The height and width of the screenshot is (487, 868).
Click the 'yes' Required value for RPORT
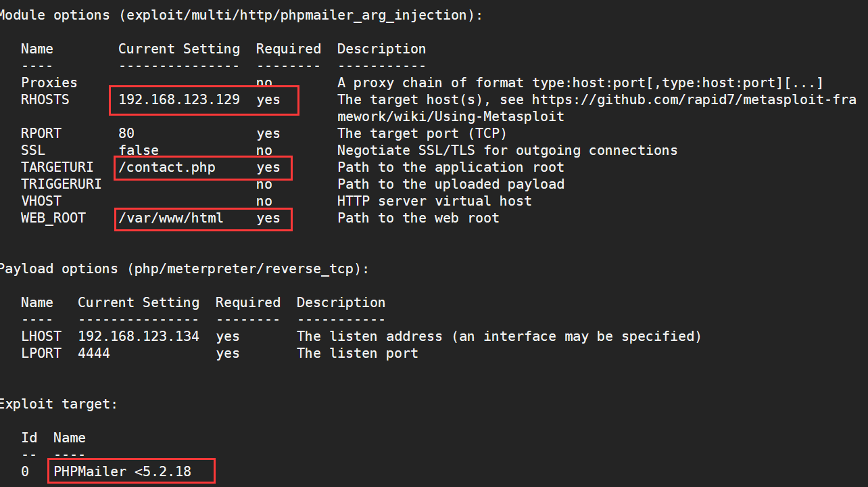click(x=268, y=133)
